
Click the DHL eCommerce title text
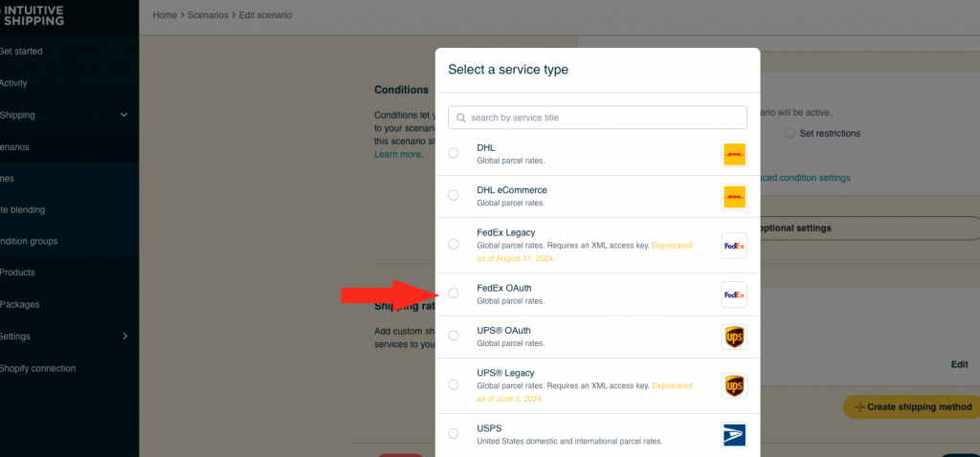[x=512, y=190]
